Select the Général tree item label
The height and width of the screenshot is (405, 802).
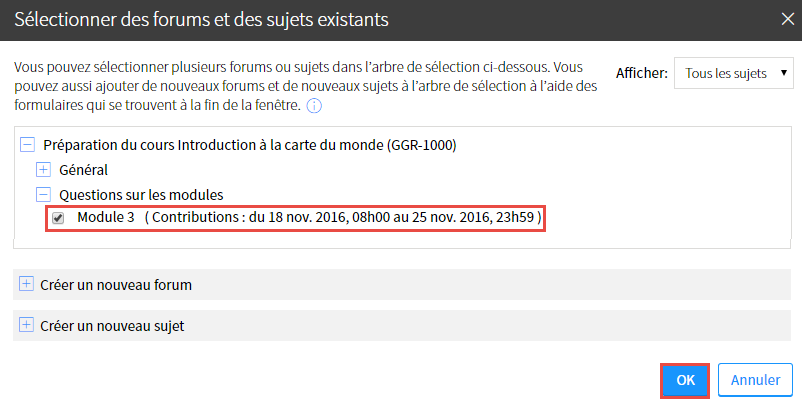[x=83, y=170]
